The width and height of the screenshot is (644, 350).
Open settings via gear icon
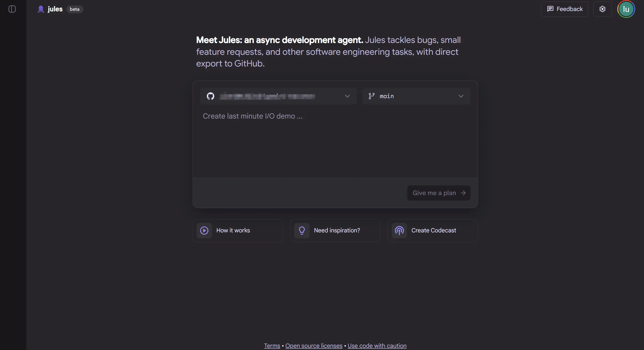pyautogui.click(x=602, y=9)
